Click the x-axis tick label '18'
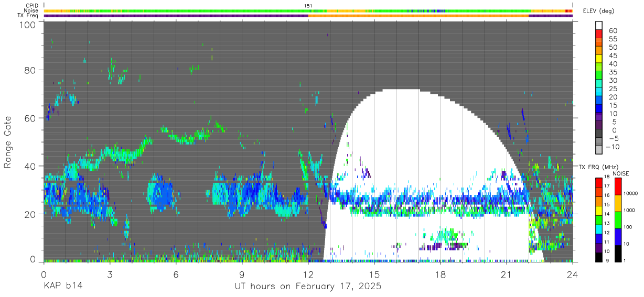The image size is (644, 297). [440, 274]
